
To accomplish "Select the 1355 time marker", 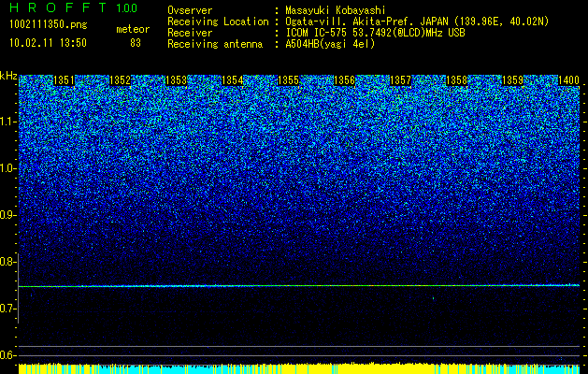I will [288, 80].
